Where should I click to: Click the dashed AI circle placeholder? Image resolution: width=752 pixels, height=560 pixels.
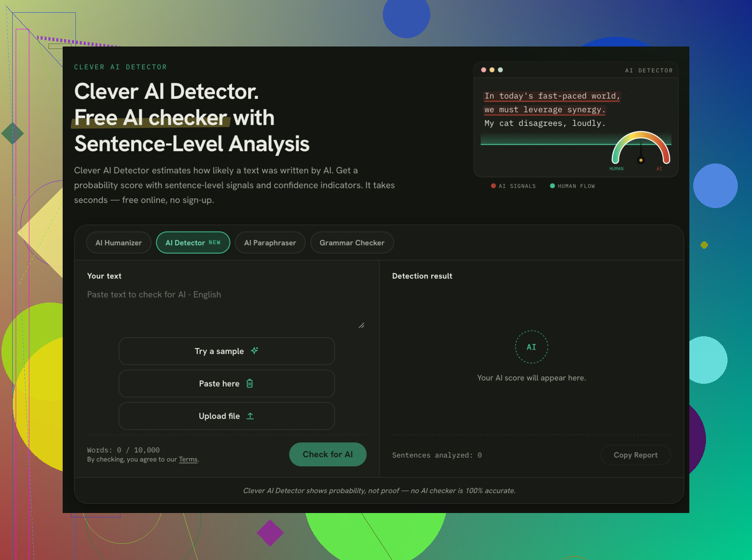tap(531, 347)
